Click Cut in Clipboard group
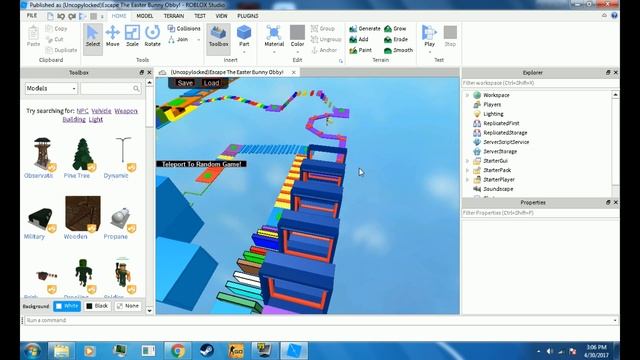This screenshot has height=360, width=640. pyautogui.click(x=55, y=39)
